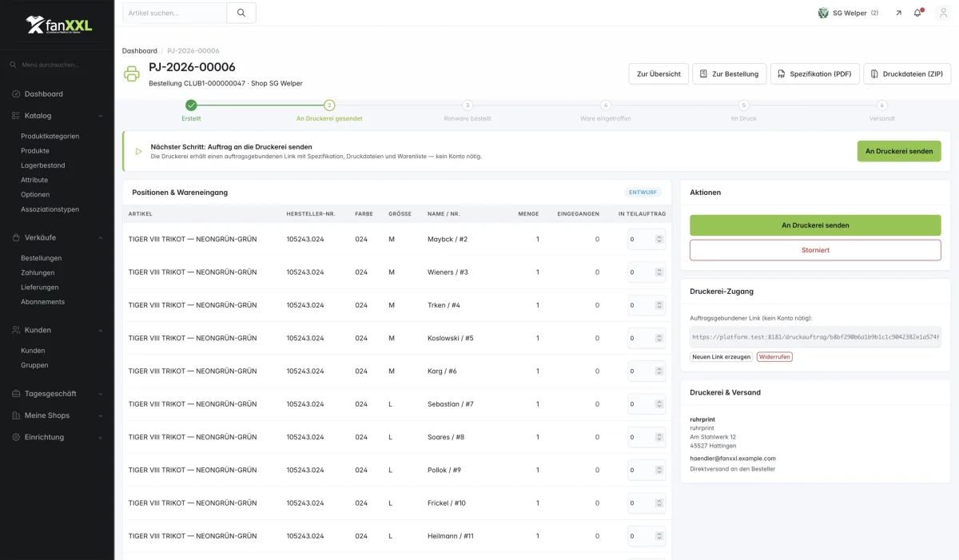Image resolution: width=959 pixels, height=560 pixels.
Task: Click the ENTWURF status badge
Action: (x=643, y=193)
